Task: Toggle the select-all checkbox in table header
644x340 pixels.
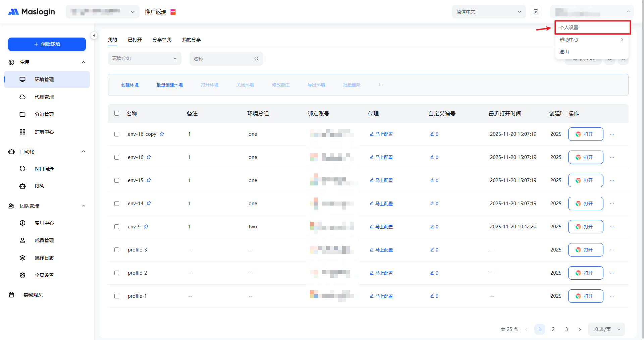Action: pyautogui.click(x=117, y=113)
